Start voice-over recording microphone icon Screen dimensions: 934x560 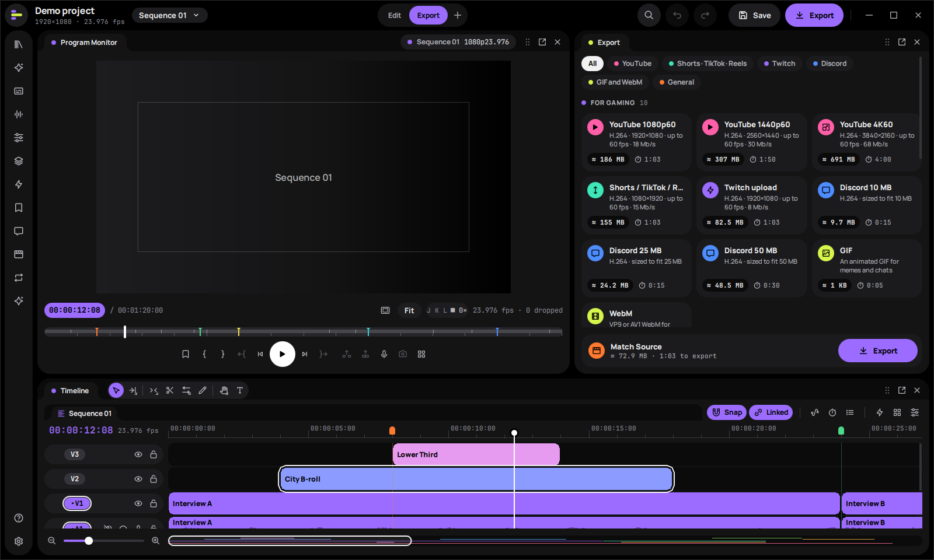point(384,354)
